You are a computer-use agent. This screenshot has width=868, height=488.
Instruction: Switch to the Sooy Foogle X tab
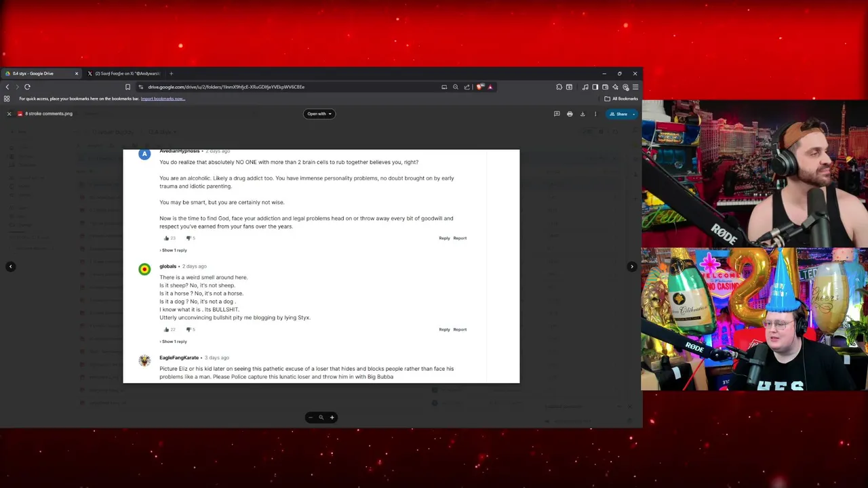(125, 73)
